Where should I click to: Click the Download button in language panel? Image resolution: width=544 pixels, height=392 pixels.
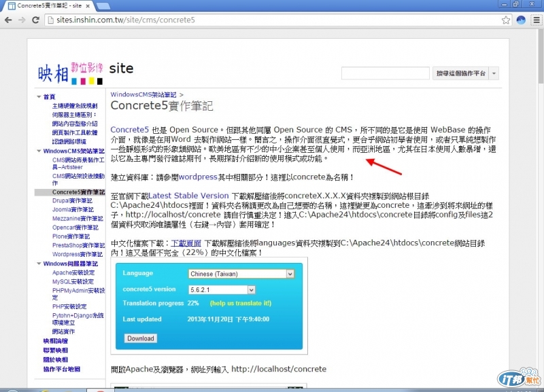pyautogui.click(x=141, y=338)
